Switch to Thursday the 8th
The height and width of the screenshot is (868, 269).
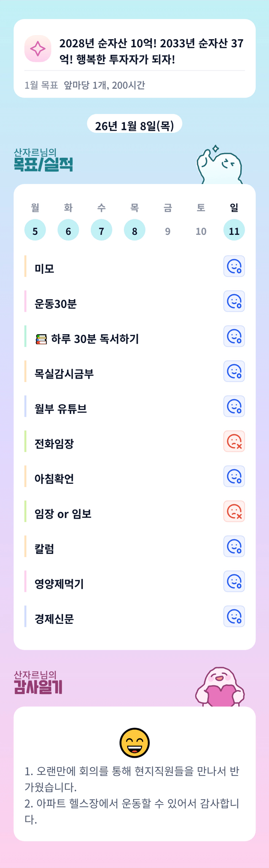click(x=135, y=230)
